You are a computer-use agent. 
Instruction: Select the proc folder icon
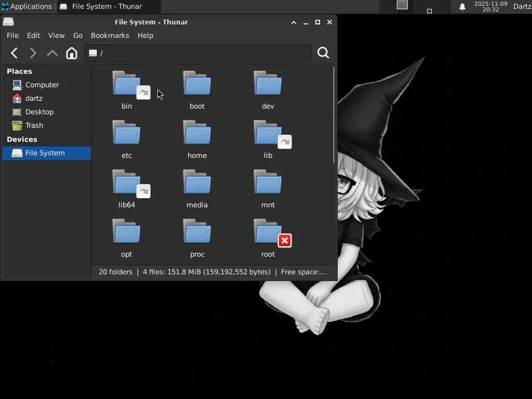[x=197, y=231]
